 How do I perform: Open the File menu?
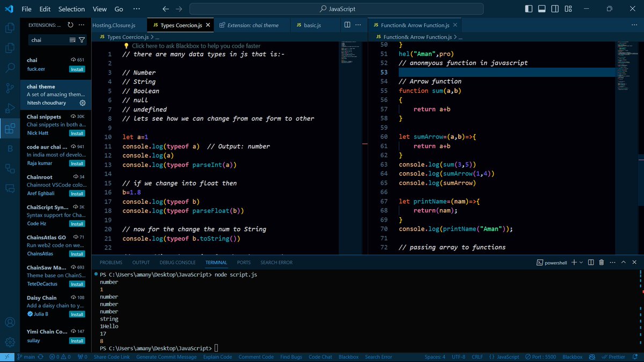click(x=26, y=9)
